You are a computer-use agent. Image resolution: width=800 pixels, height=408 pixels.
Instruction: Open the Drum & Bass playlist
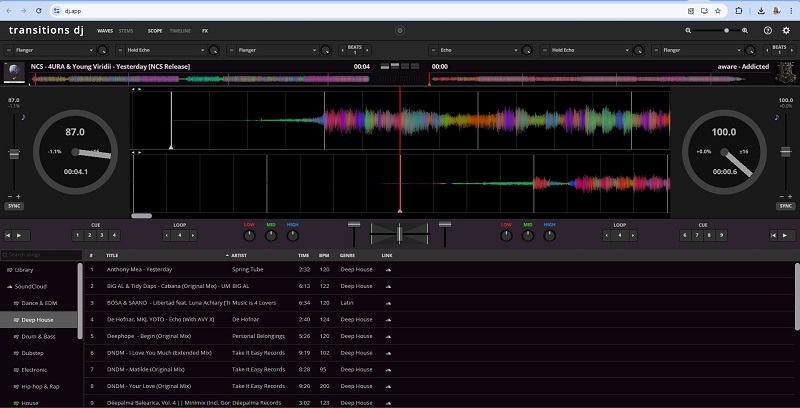click(x=39, y=337)
